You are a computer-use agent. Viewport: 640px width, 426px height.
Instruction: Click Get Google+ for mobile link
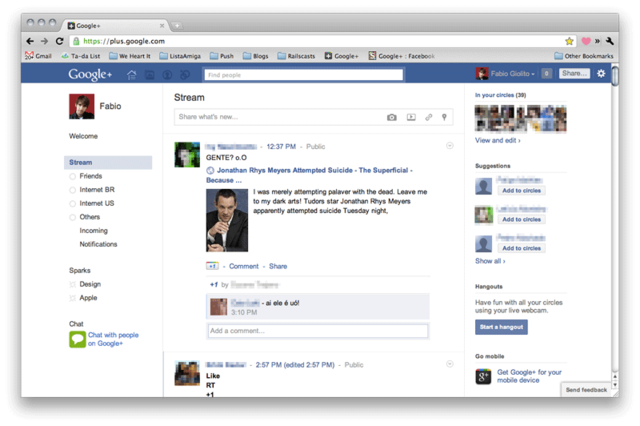tap(529, 376)
